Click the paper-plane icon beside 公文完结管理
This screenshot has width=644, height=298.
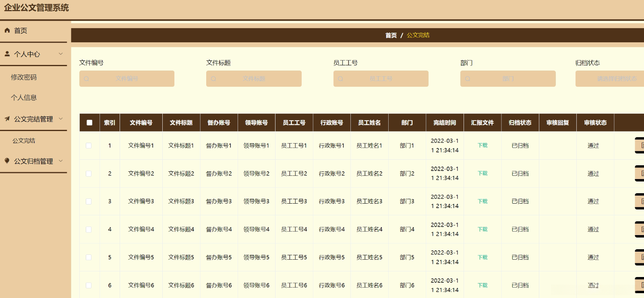pyautogui.click(x=7, y=119)
